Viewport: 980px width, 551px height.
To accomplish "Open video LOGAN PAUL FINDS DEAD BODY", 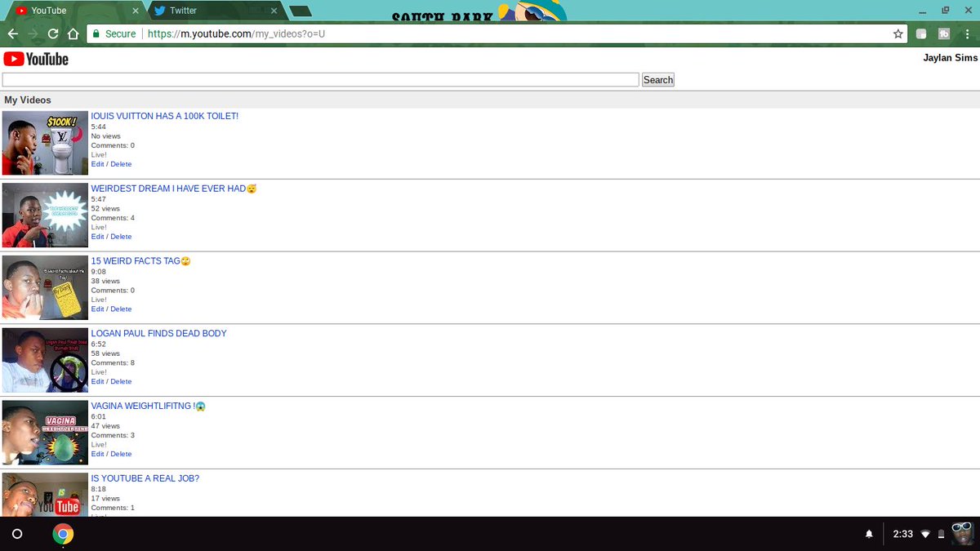I will click(x=158, y=333).
